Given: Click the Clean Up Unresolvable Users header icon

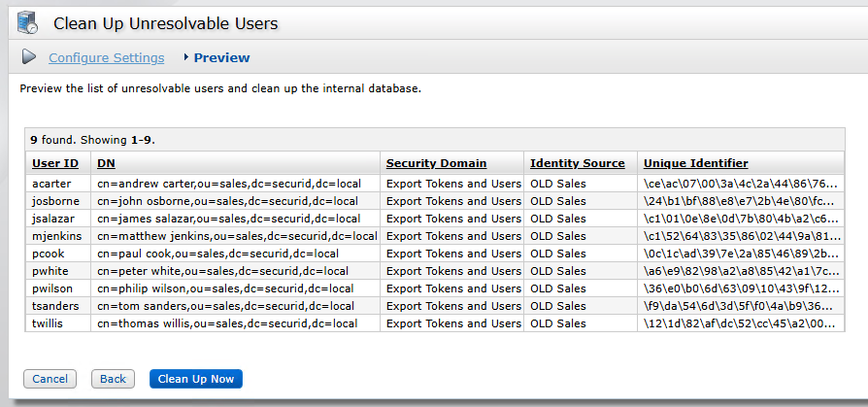Looking at the screenshot, I should (x=28, y=20).
